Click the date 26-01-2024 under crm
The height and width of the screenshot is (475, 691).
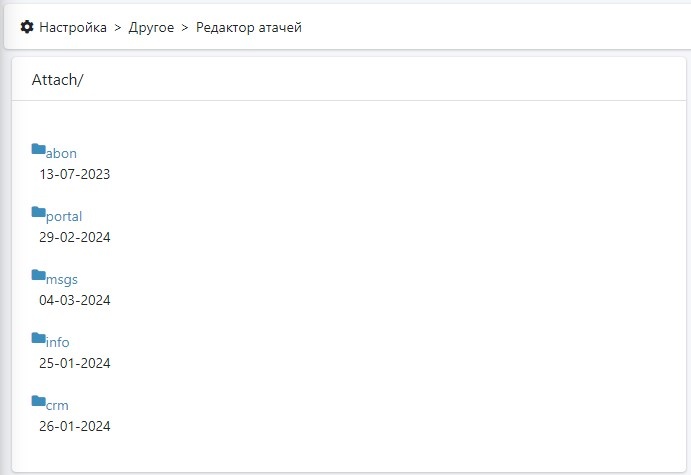(x=75, y=426)
